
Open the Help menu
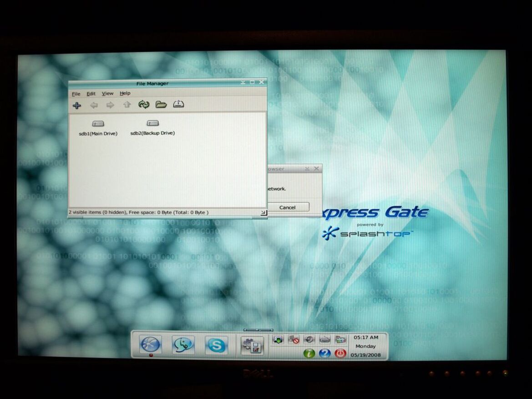coord(125,93)
